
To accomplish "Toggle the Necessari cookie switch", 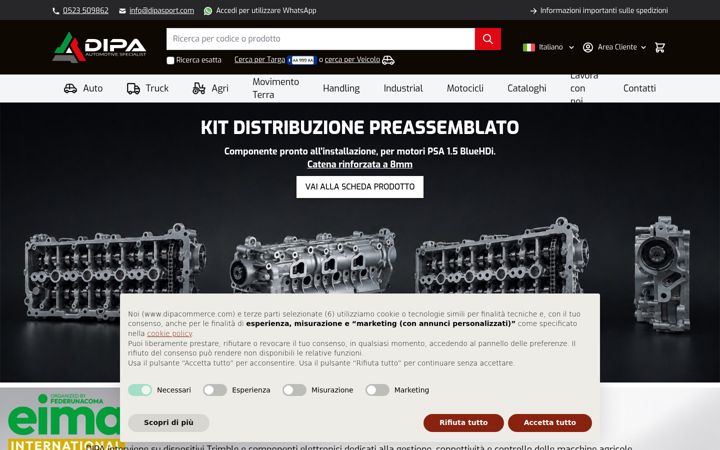I will tap(140, 390).
